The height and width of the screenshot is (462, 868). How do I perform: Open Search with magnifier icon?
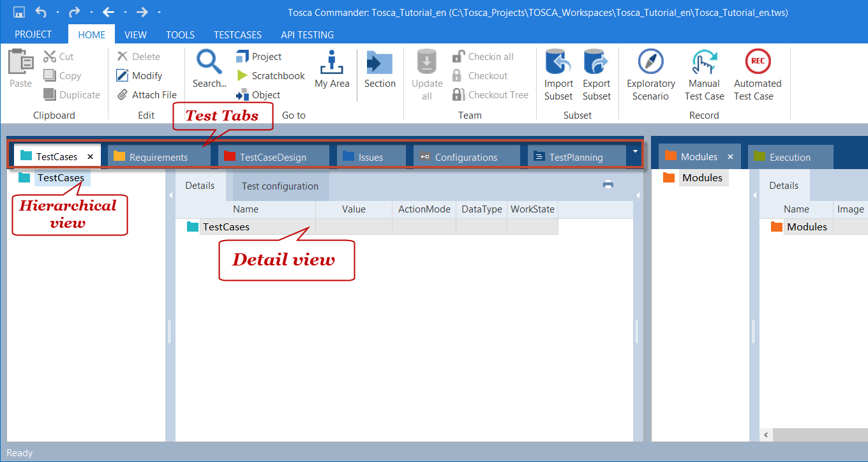pos(209,69)
